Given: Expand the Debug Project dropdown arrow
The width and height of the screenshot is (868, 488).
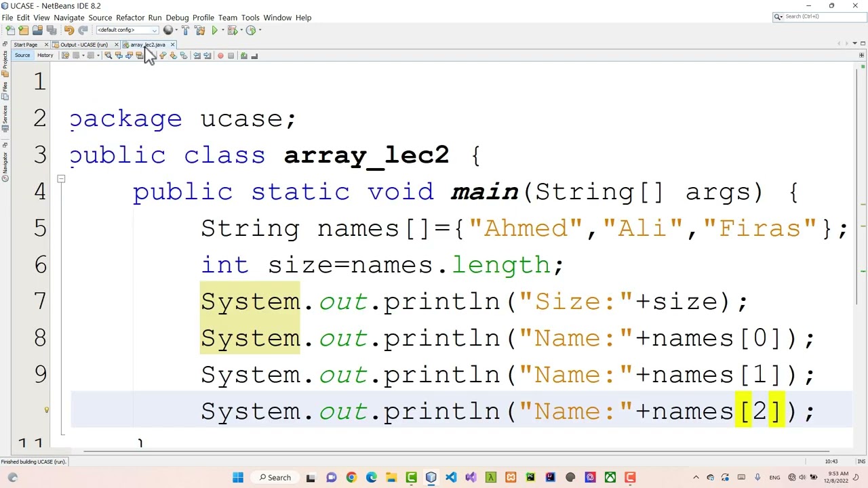Looking at the screenshot, I should pyautogui.click(x=241, y=30).
